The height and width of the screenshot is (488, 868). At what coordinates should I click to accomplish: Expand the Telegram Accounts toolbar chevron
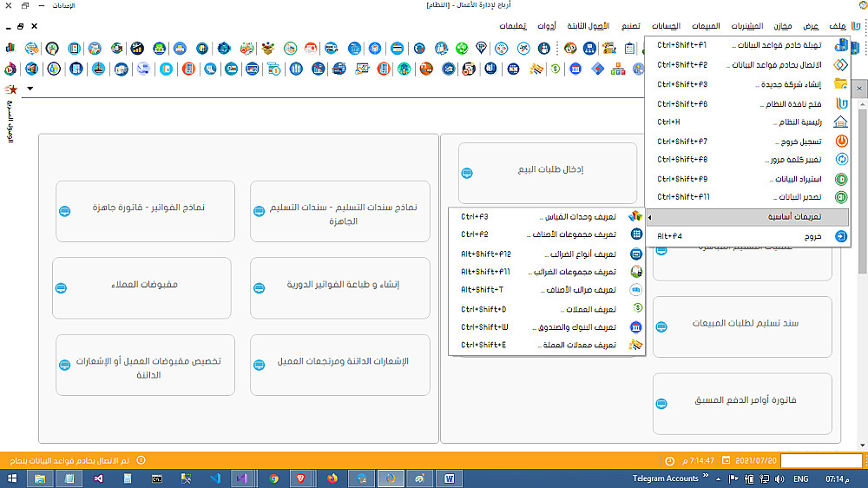(706, 476)
